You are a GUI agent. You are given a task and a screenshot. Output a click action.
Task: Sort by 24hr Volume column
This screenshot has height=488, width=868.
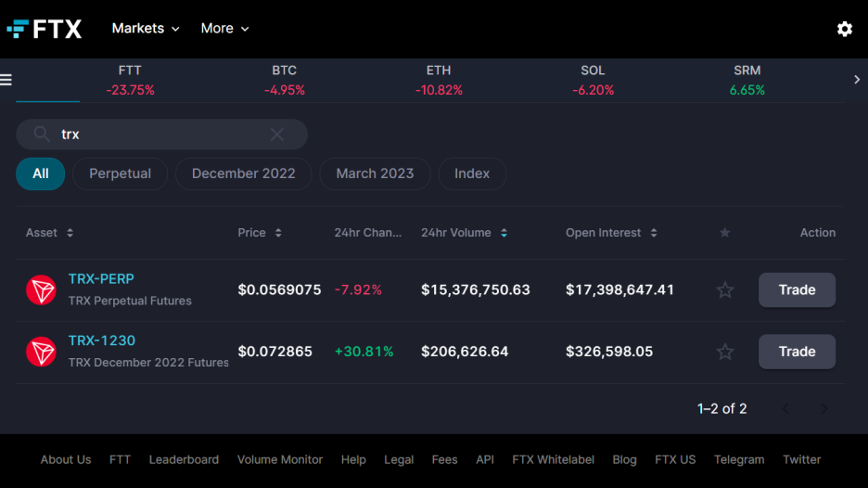(464, 233)
